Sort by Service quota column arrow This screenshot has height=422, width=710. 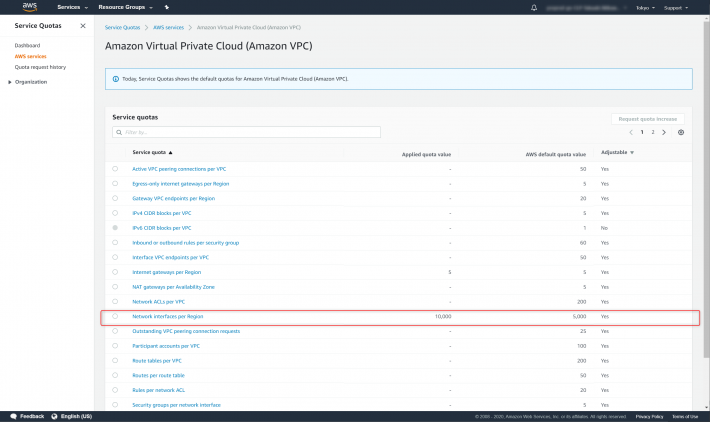click(171, 153)
